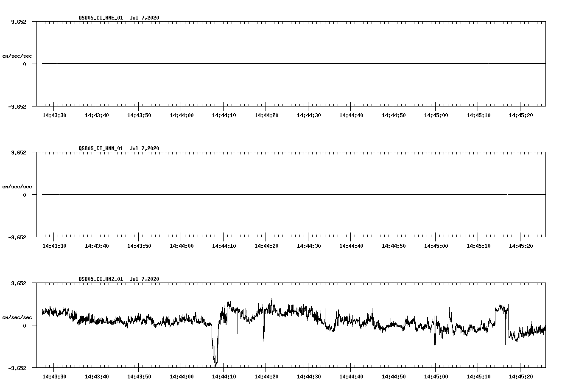Screen dimensions: 576x392
Task: Click 14:44:10 time label on HNN axis
Action: pyautogui.click(x=224, y=246)
